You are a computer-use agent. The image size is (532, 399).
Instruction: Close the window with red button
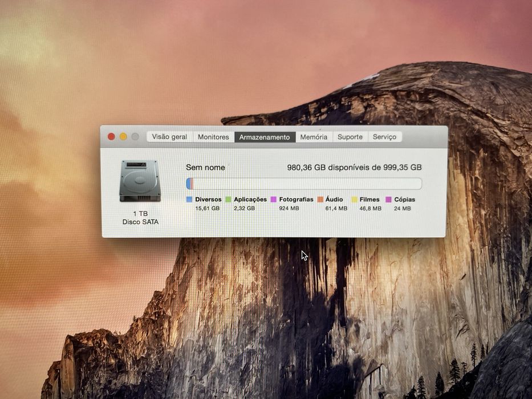point(111,136)
